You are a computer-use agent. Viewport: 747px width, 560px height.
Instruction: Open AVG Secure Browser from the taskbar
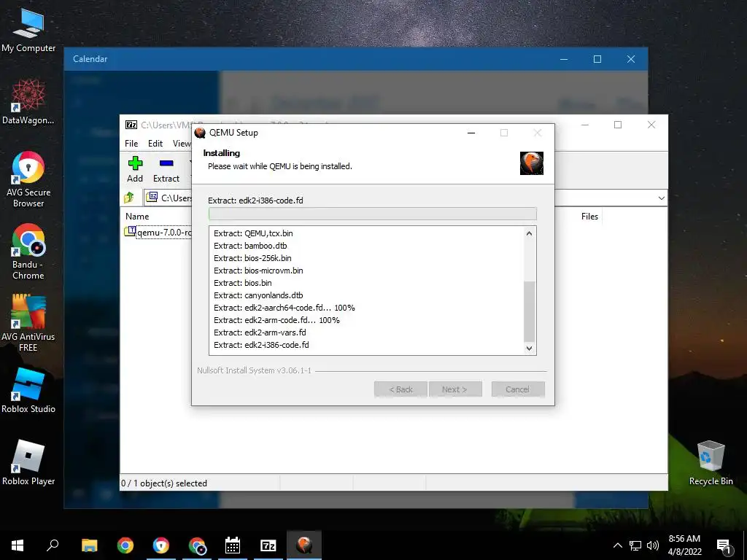coord(161,545)
